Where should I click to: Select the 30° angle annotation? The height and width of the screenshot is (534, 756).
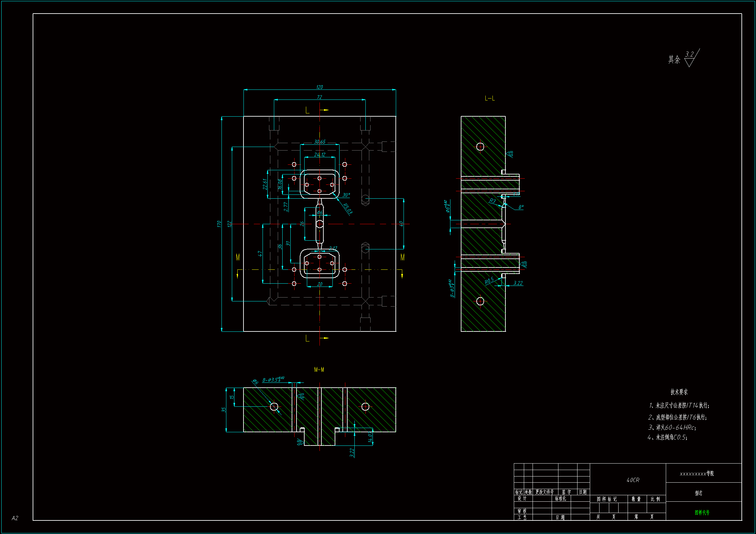click(x=346, y=195)
